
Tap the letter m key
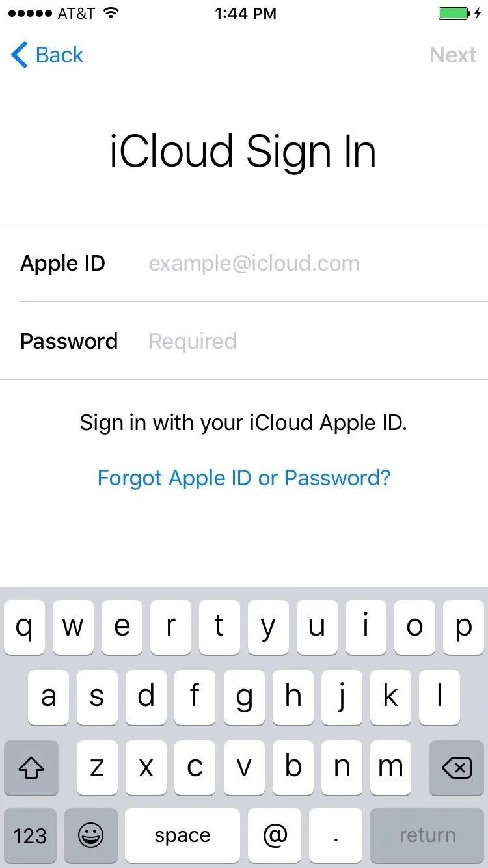390,768
